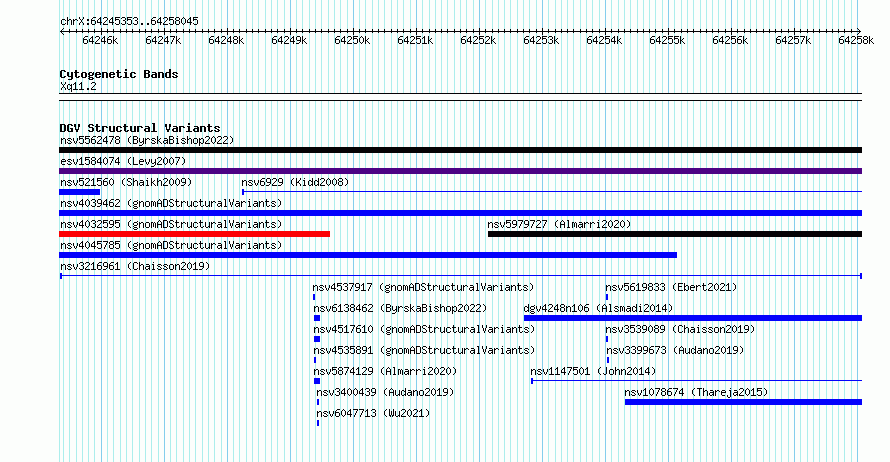
Task: Click nsv1147501 (John2014) label
Action: 593,371
